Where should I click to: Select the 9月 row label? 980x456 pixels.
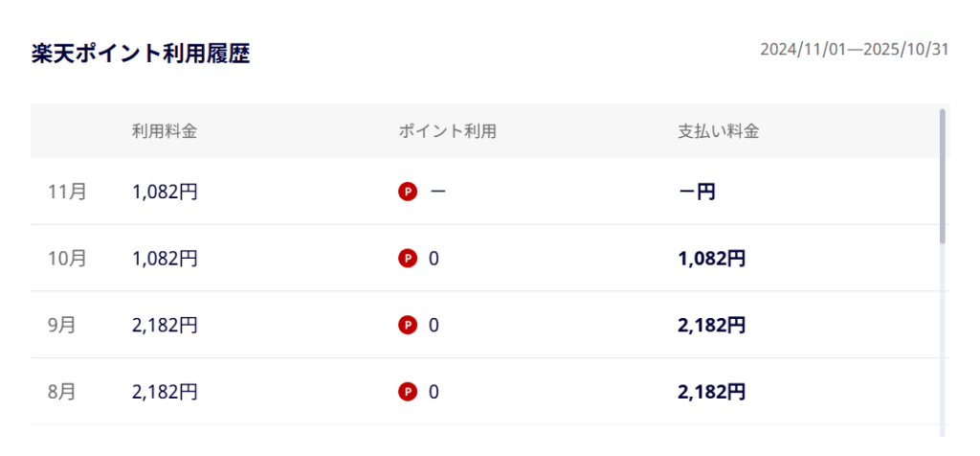(x=62, y=326)
